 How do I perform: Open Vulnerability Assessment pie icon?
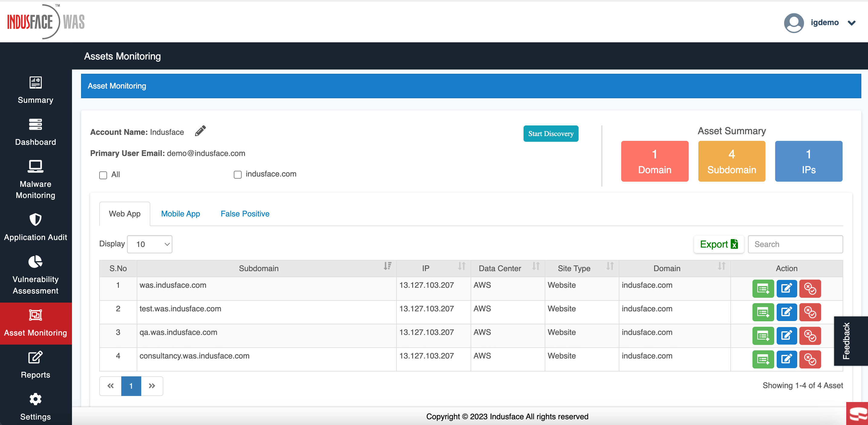(35, 262)
